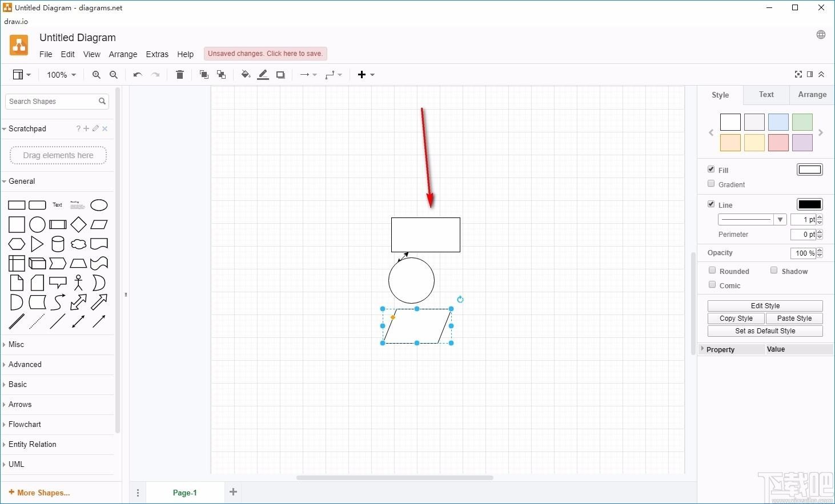
Task: Expand the Arrows shapes section
Action: [x=57, y=404]
